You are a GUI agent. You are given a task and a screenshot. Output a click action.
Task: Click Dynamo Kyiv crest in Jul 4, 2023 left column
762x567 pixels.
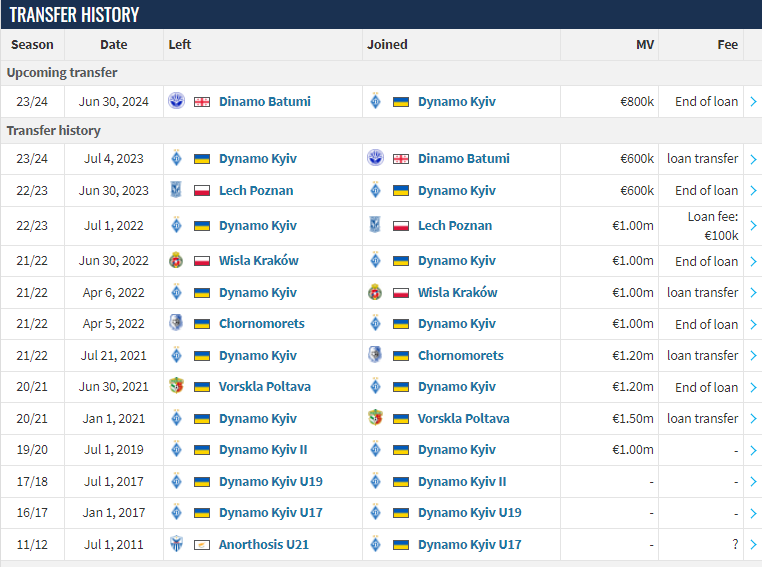click(176, 158)
